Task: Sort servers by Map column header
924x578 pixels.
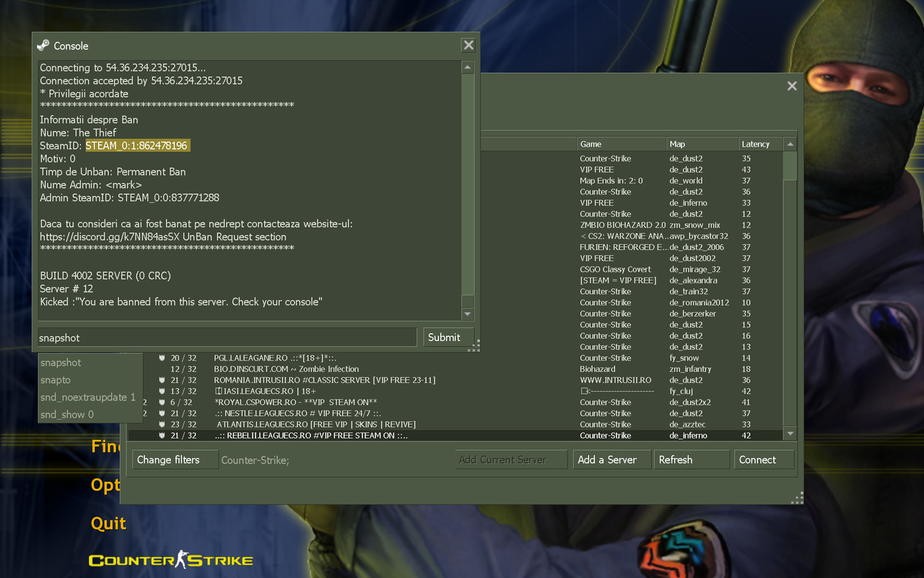Action: pos(702,144)
